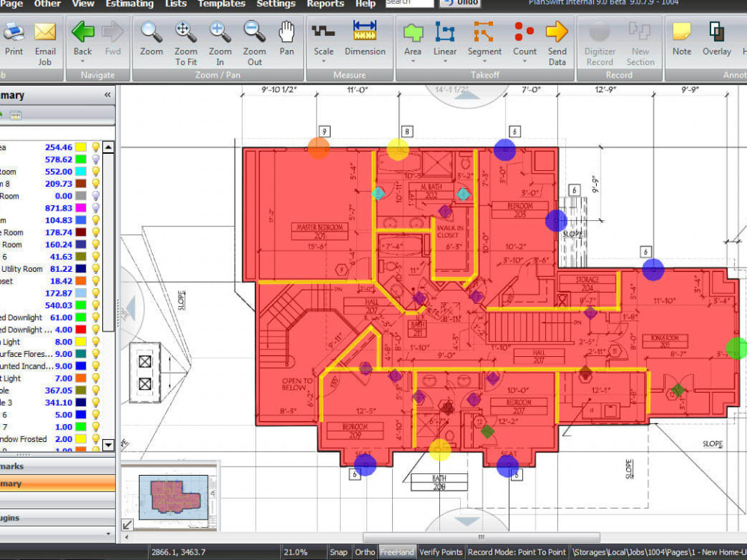Select the Dimension tool
This screenshot has height=560, width=747.
(365, 31)
